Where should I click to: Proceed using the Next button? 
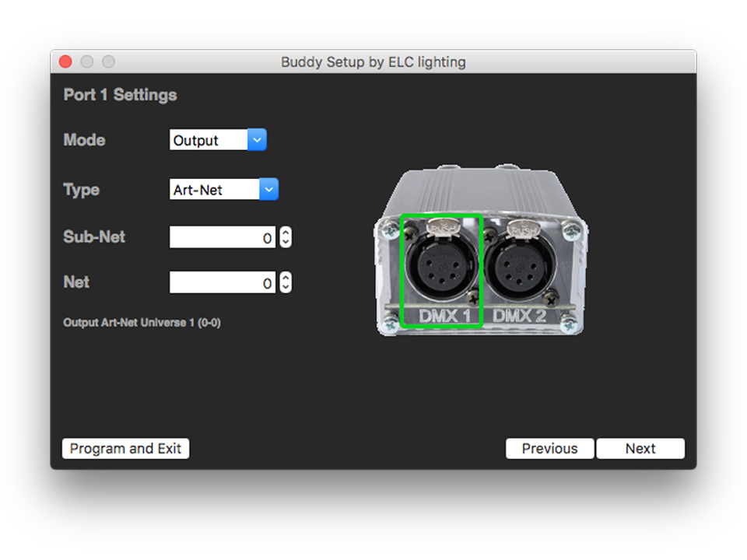click(x=640, y=449)
